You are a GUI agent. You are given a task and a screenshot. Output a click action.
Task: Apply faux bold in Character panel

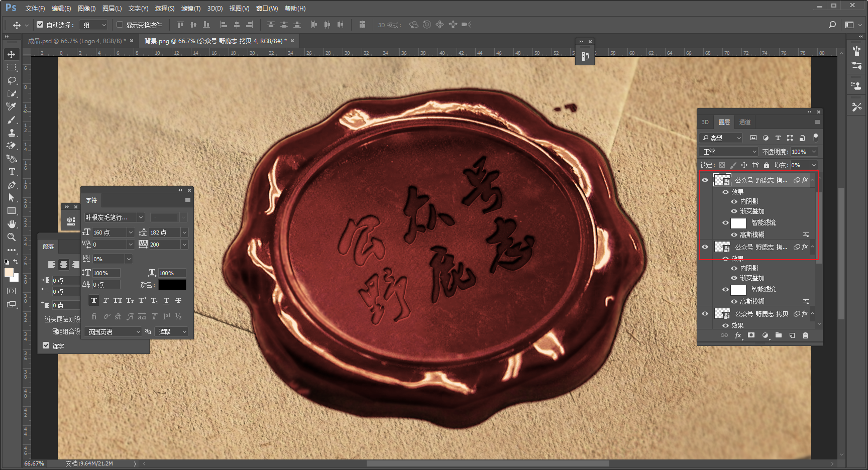click(94, 300)
